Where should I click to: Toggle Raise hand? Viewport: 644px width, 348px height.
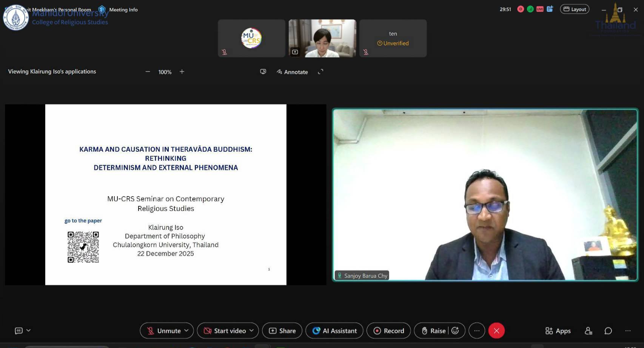pos(433,331)
